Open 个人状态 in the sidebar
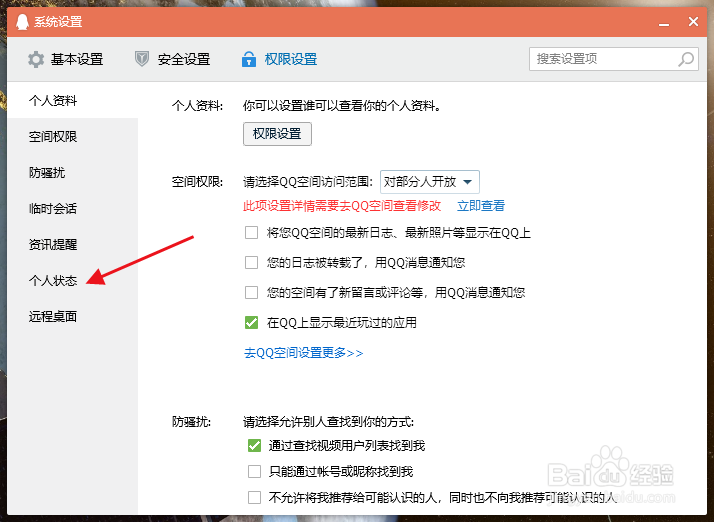The height and width of the screenshot is (522, 714). pyautogui.click(x=72, y=280)
